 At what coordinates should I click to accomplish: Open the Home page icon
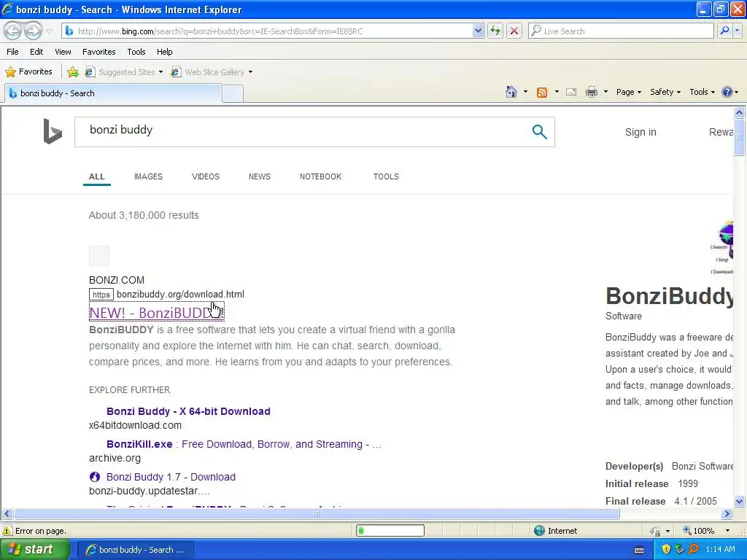[511, 92]
